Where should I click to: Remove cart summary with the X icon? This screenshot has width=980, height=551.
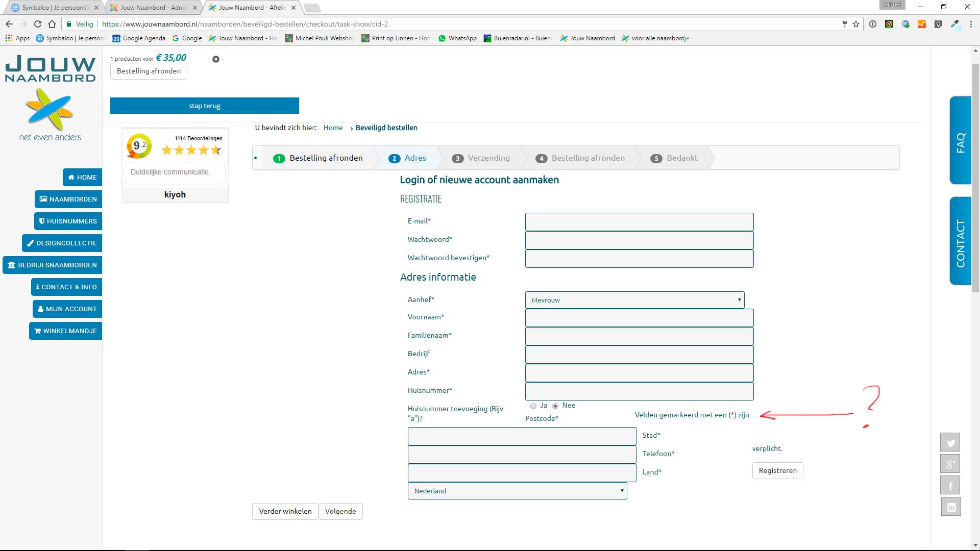(x=216, y=59)
